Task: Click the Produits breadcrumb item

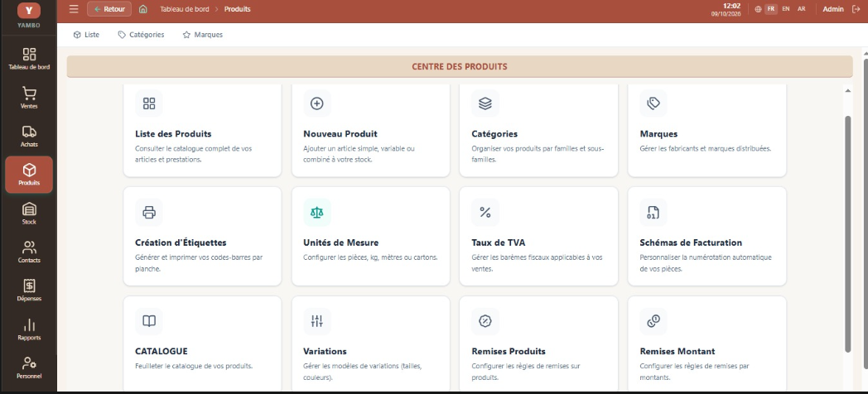Action: point(238,9)
